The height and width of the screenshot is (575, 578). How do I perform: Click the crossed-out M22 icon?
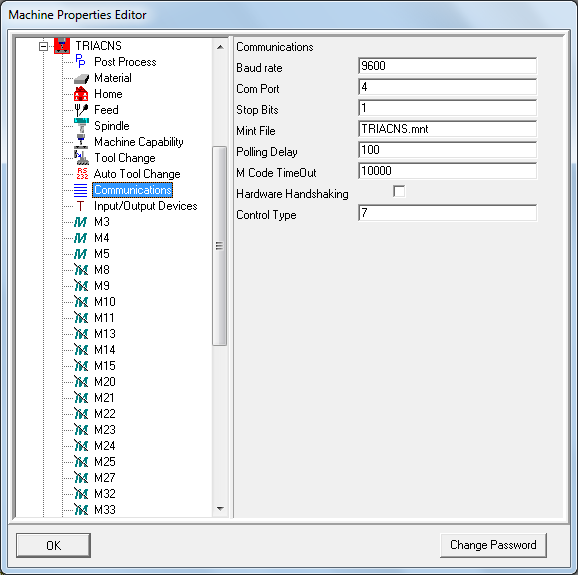pos(81,414)
